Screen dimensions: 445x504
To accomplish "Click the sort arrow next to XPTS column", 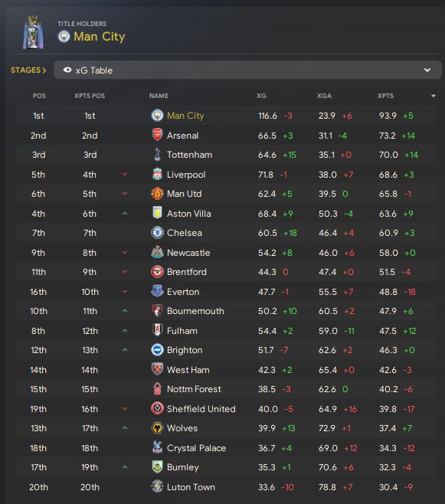I will click(434, 96).
